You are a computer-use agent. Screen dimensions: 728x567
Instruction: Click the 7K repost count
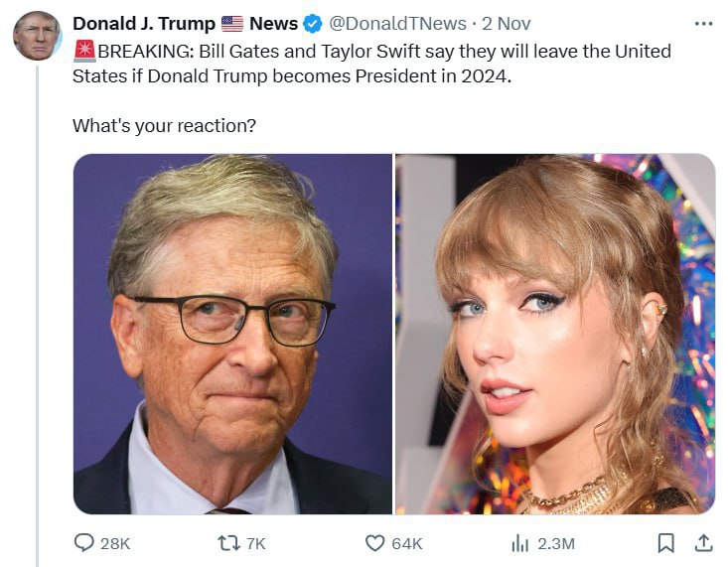coord(254,543)
